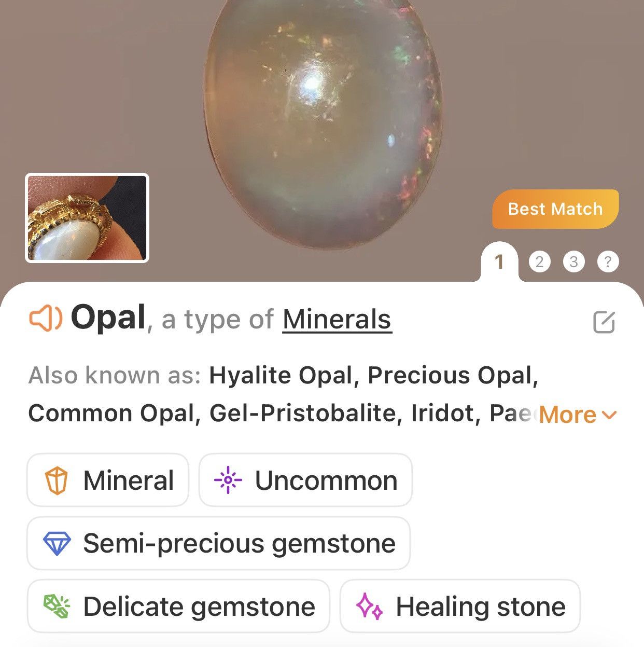Tap the pink sparkle Healing stone icon

coord(369,606)
